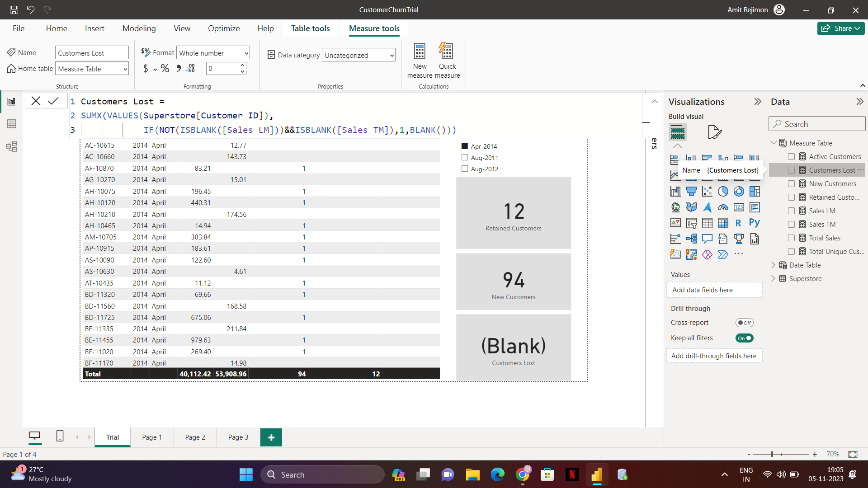Image resolution: width=868 pixels, height=488 pixels.
Task: Toggle Cross-report switch
Action: point(744,323)
